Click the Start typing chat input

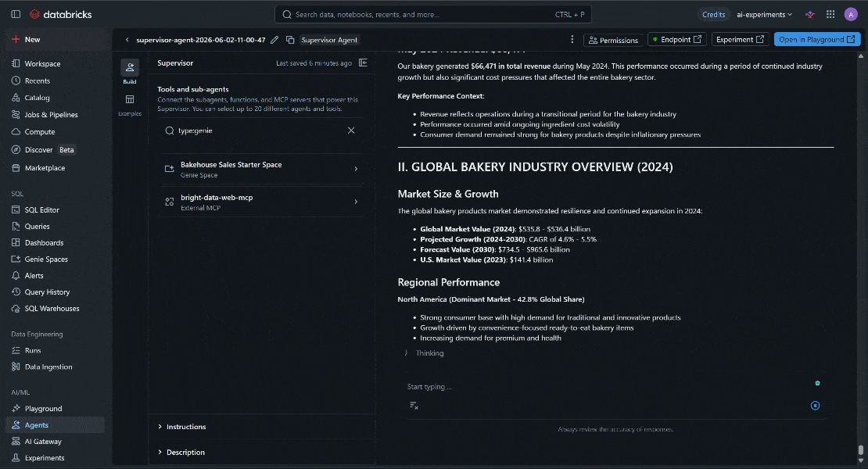click(606, 387)
